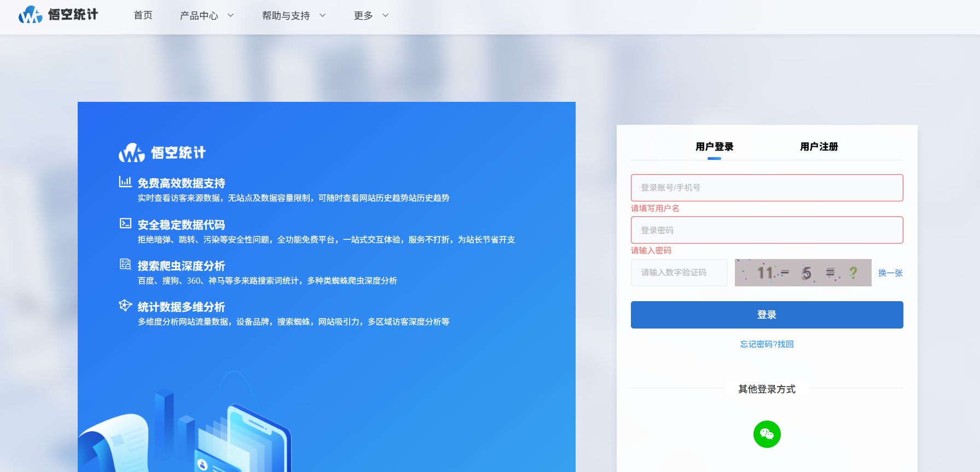Switch to the 用户注册 tab
This screenshot has height=472, width=980.
click(819, 147)
